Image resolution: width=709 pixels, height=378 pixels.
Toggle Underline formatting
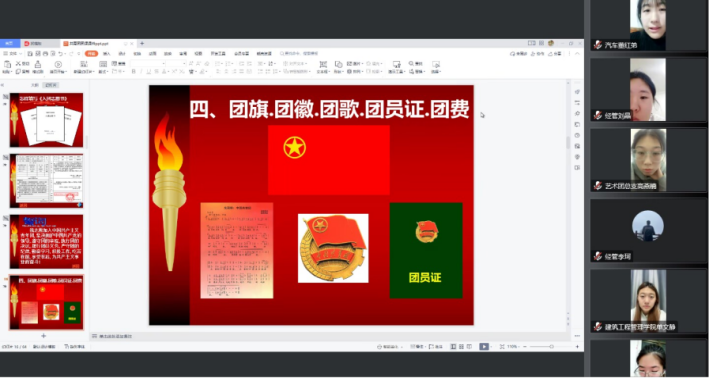[x=148, y=71]
